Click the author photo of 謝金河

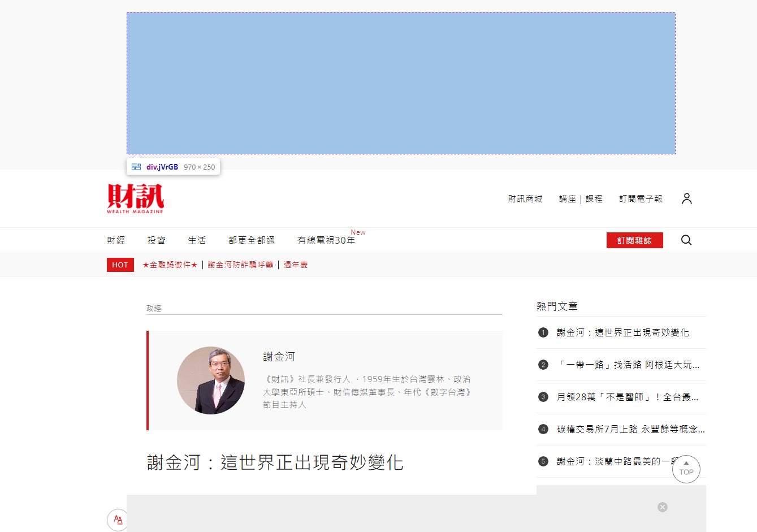[x=211, y=380]
